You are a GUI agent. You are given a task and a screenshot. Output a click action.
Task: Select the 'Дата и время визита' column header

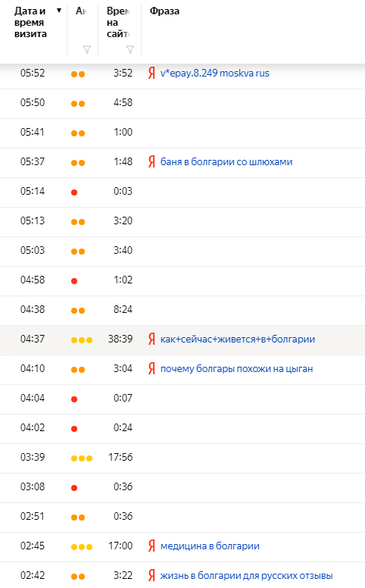tap(31, 23)
